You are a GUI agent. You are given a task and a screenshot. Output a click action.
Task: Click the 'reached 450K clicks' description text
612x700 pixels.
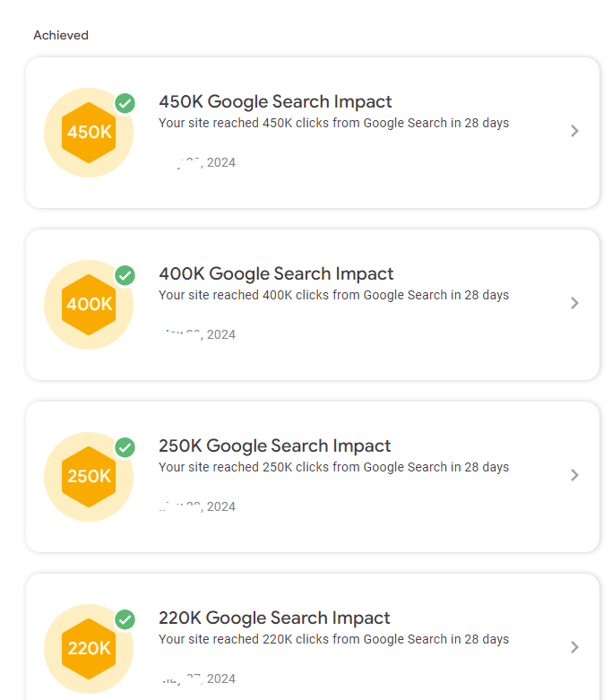(333, 123)
